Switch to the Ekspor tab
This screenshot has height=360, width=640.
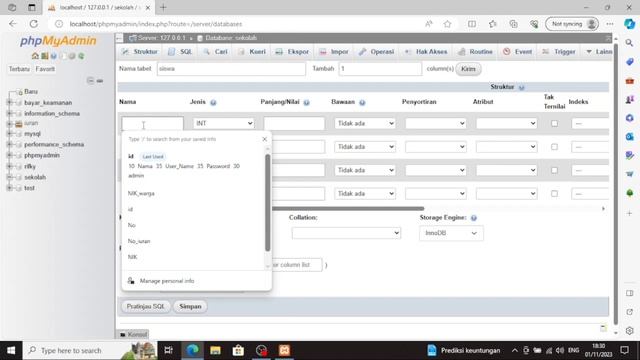click(292, 52)
